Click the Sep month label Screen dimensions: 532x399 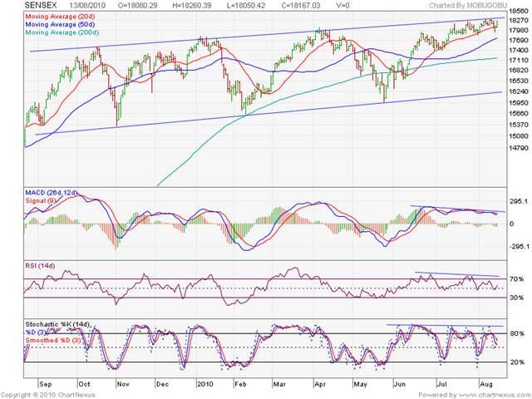click(x=46, y=384)
